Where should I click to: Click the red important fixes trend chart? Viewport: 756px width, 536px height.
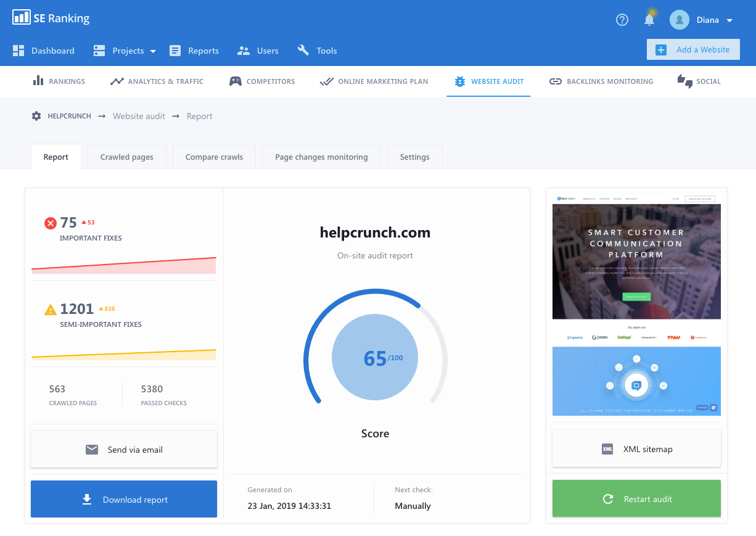coord(124,265)
